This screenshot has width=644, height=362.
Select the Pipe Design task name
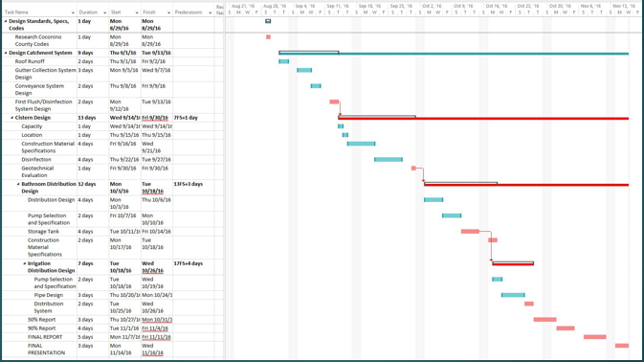(x=49, y=295)
